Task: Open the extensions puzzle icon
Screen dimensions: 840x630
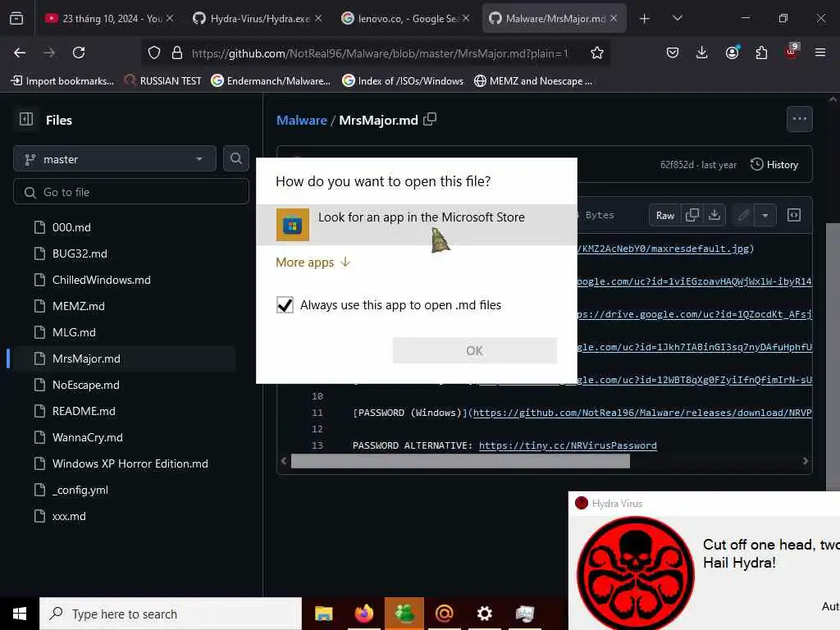Action: [x=761, y=52]
